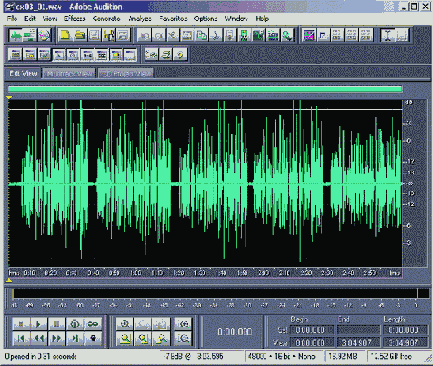Click the timeline ruler at 1:30
Viewport: 433px width, 366px height.
click(199, 273)
